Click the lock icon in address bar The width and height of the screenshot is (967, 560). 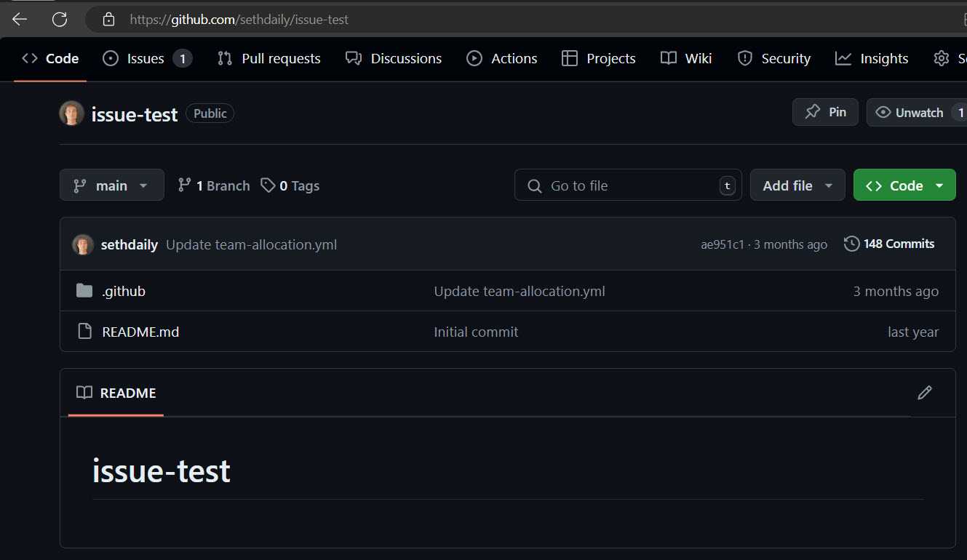[108, 20]
